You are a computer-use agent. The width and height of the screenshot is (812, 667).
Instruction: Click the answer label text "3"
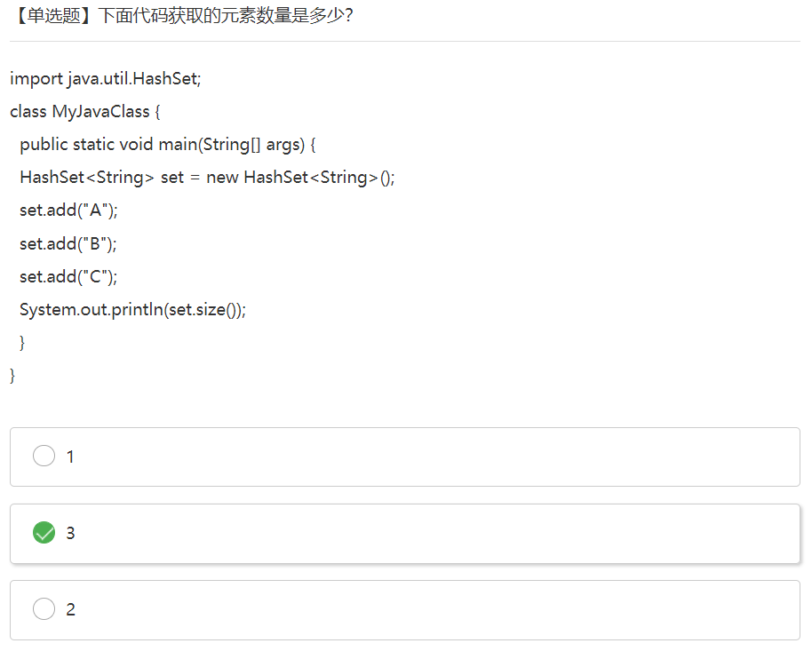70,533
